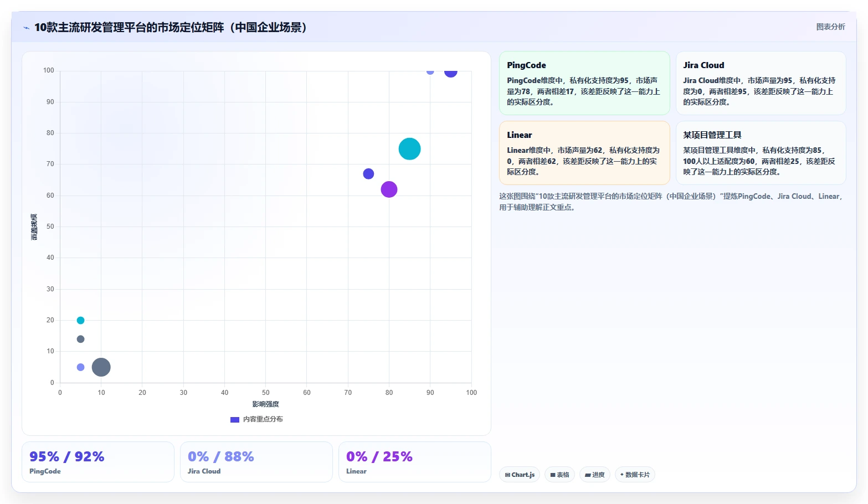Click the 0% / 88% Jira Cloud stat card

coord(256,462)
